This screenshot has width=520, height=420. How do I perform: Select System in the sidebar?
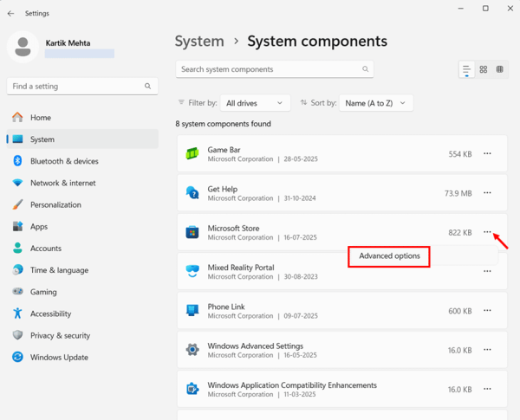click(x=82, y=139)
